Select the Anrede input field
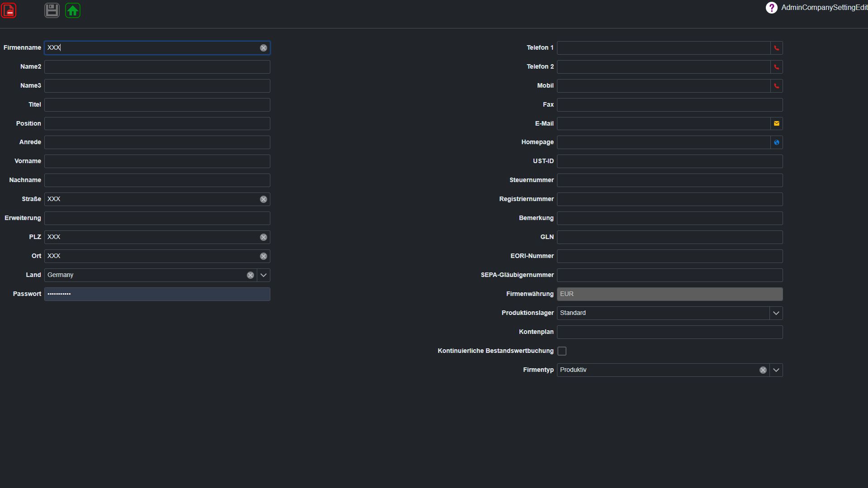This screenshot has width=868, height=488. pos(157,142)
